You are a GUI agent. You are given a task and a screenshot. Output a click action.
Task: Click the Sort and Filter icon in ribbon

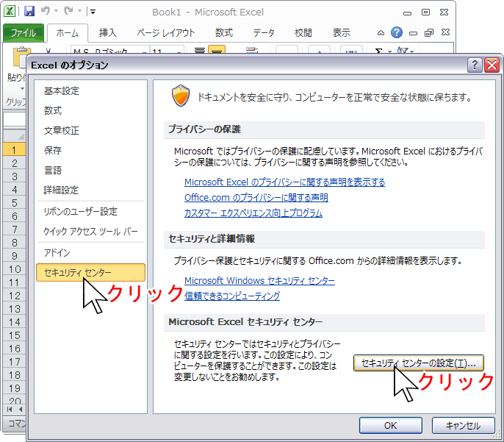[x=403, y=50]
